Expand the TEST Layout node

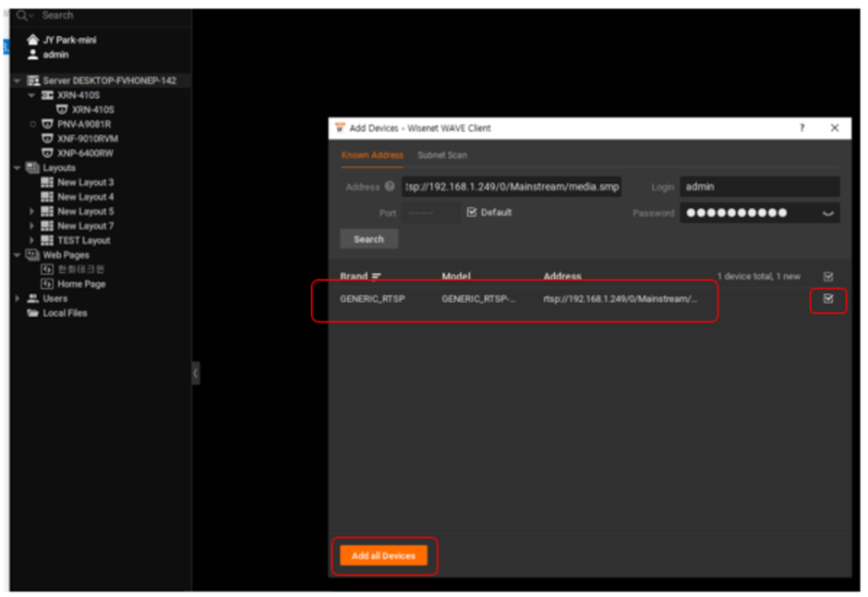pyautogui.click(x=31, y=240)
